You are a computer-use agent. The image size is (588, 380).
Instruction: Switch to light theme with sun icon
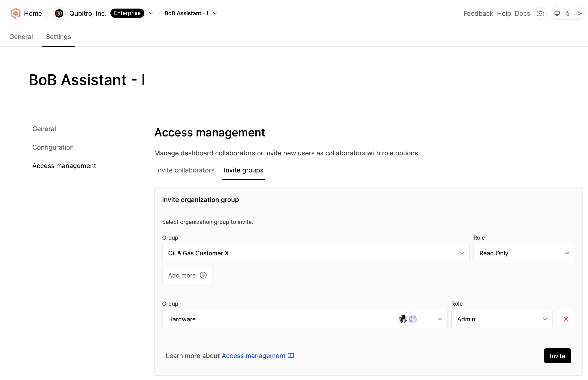click(x=579, y=13)
